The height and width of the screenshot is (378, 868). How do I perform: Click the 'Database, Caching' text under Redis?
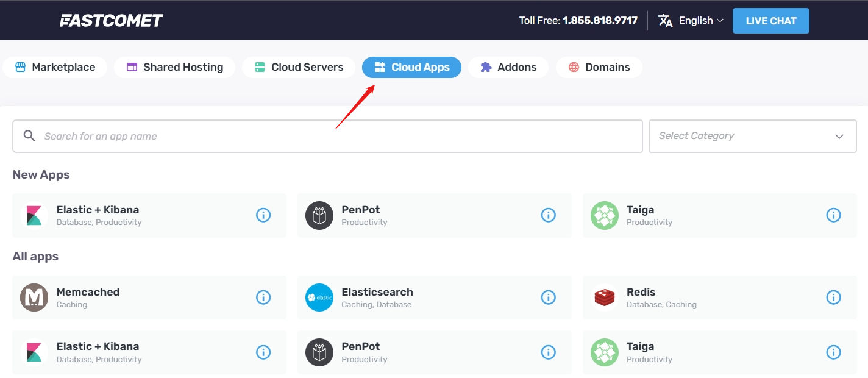tap(661, 305)
